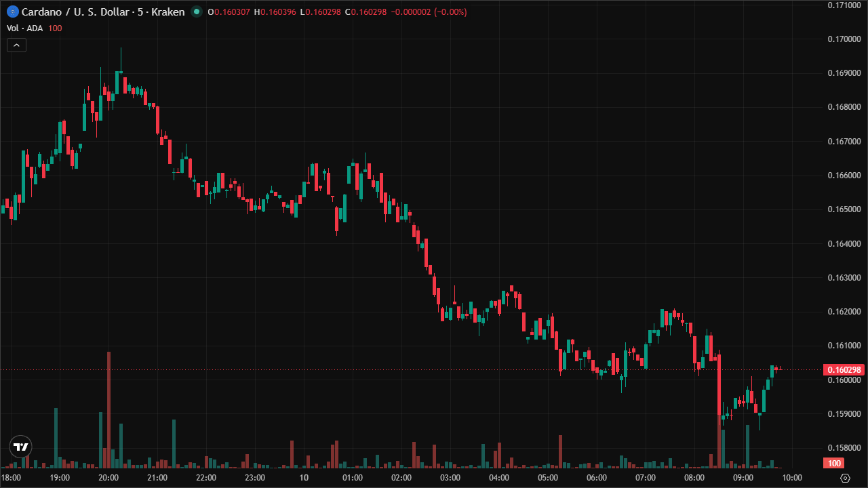Screen dimensions: 868x488
Task: Click the change value −0.000002 (−0.00%)
Action: point(428,12)
